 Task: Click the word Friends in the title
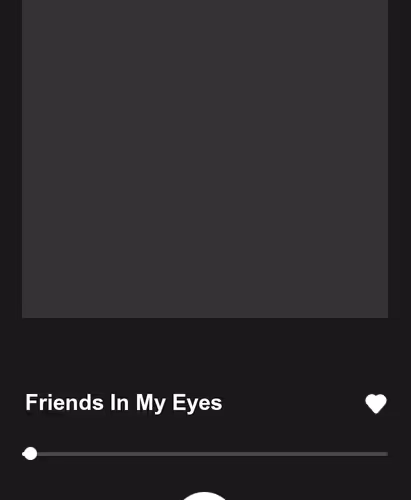[64, 402]
